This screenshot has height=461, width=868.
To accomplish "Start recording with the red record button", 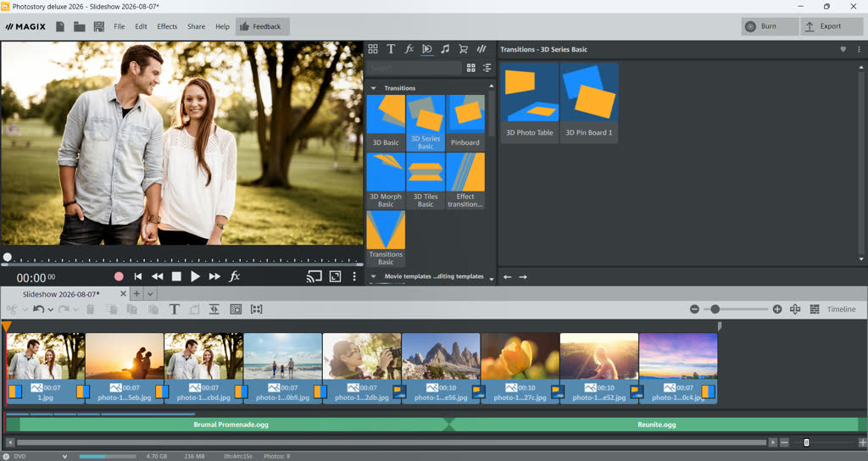I will (119, 276).
